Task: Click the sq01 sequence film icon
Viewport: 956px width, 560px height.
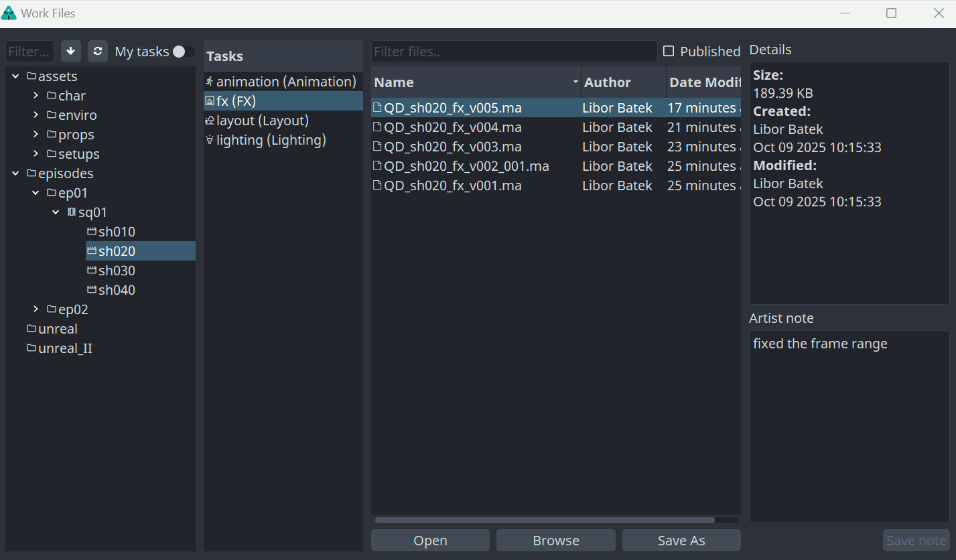Action: (x=72, y=212)
